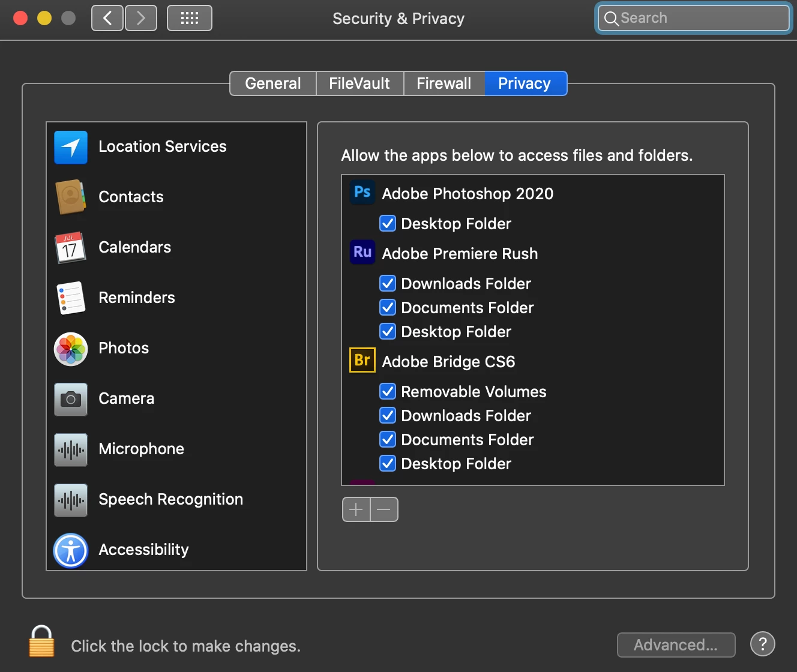Screen dimensions: 797x672
Task: Click the Search input field
Action: point(694,18)
